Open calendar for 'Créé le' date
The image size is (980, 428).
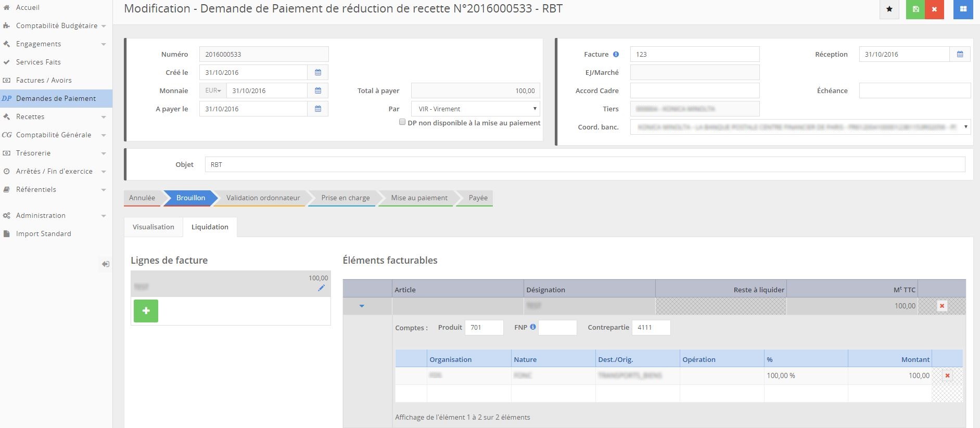pos(318,73)
